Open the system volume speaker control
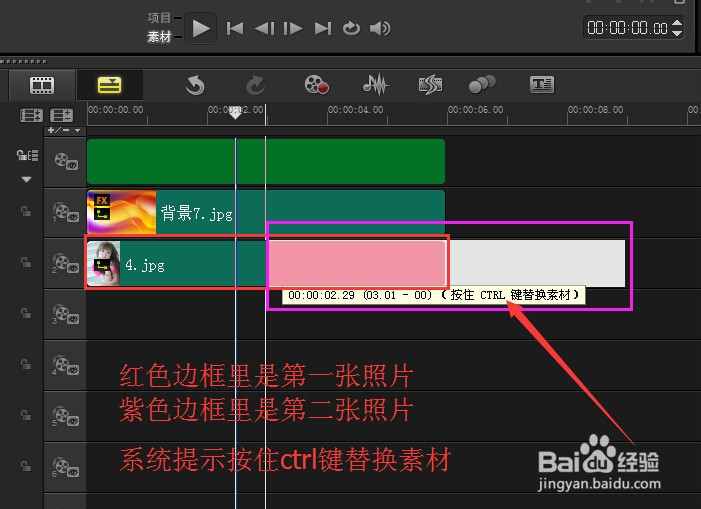 380,29
